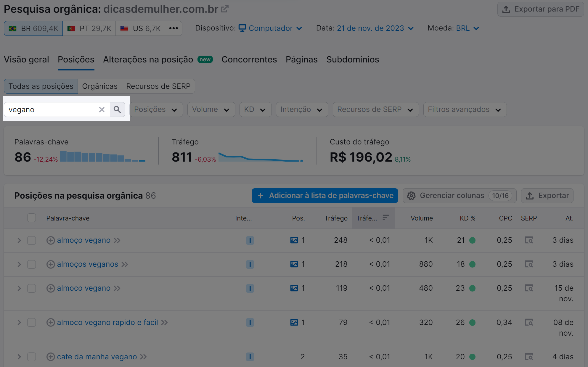Open Gerenciar colunas settings

(x=460, y=196)
